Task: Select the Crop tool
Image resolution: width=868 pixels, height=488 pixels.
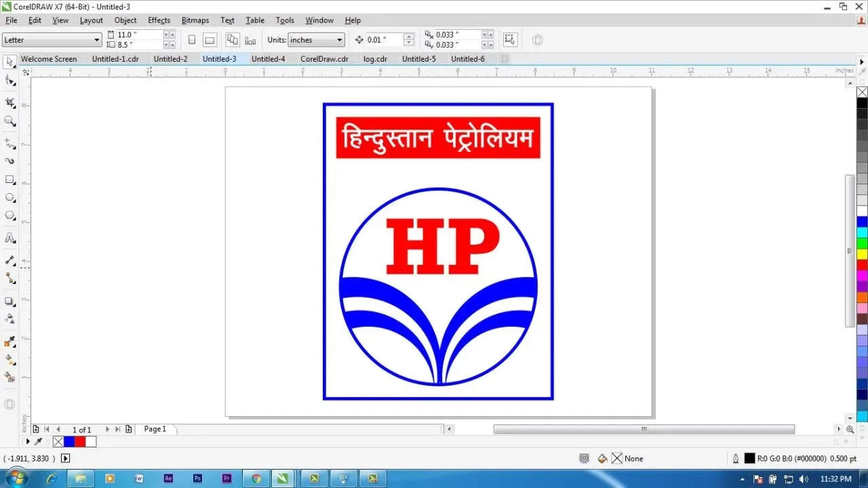Action: [9, 102]
